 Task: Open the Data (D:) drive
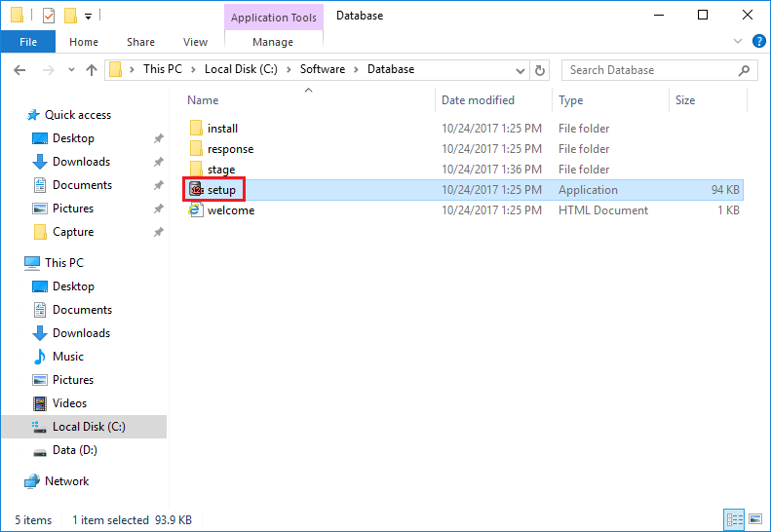75,450
